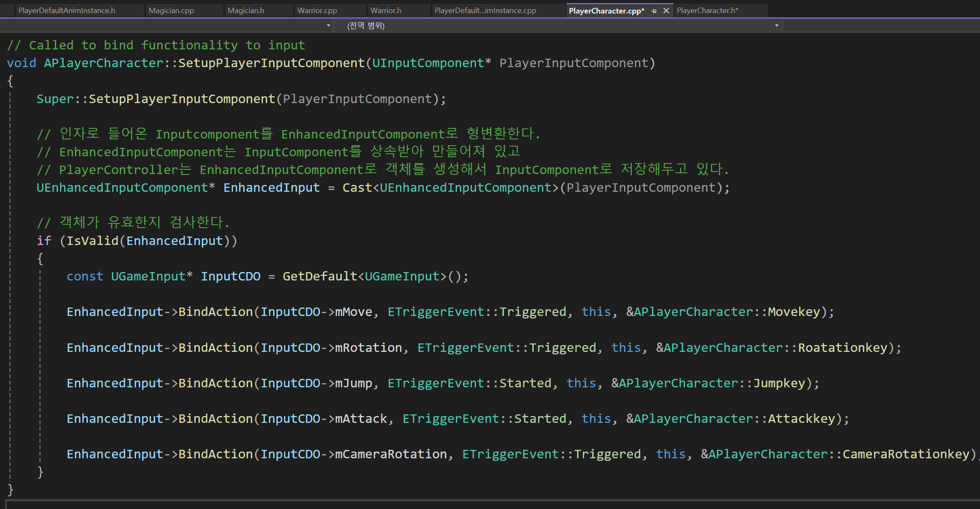Click the Roatationkey function reference
This screenshot has height=509, width=980.
pyautogui.click(x=842, y=348)
